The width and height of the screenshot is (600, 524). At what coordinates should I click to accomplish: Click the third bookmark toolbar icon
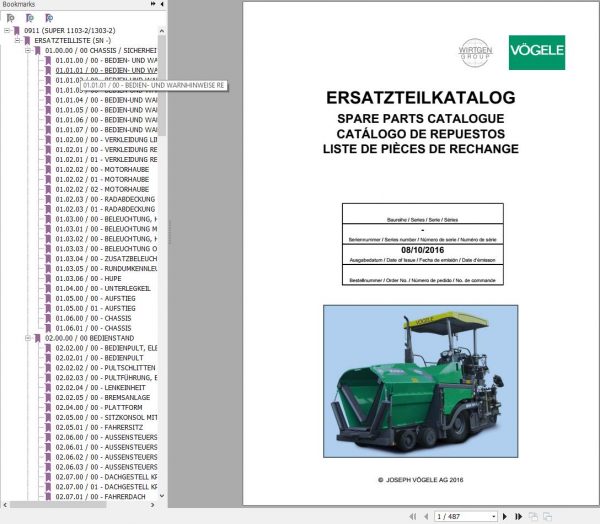click(x=49, y=18)
